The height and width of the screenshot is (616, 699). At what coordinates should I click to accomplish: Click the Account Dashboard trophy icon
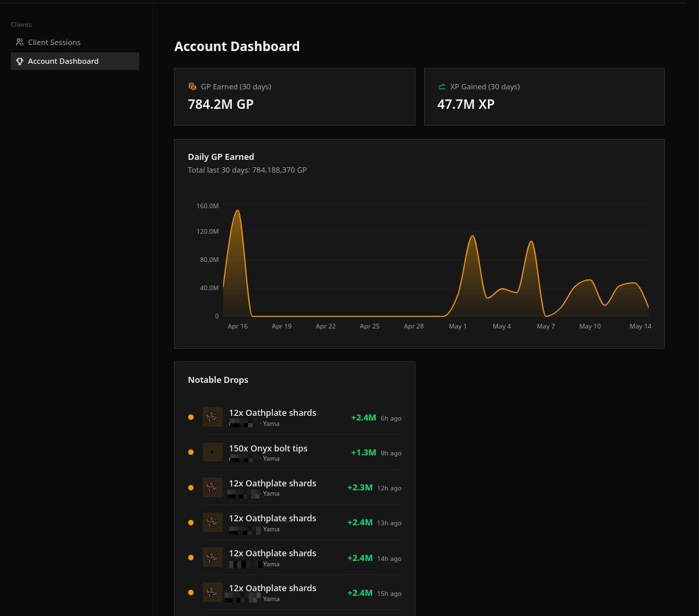point(19,61)
